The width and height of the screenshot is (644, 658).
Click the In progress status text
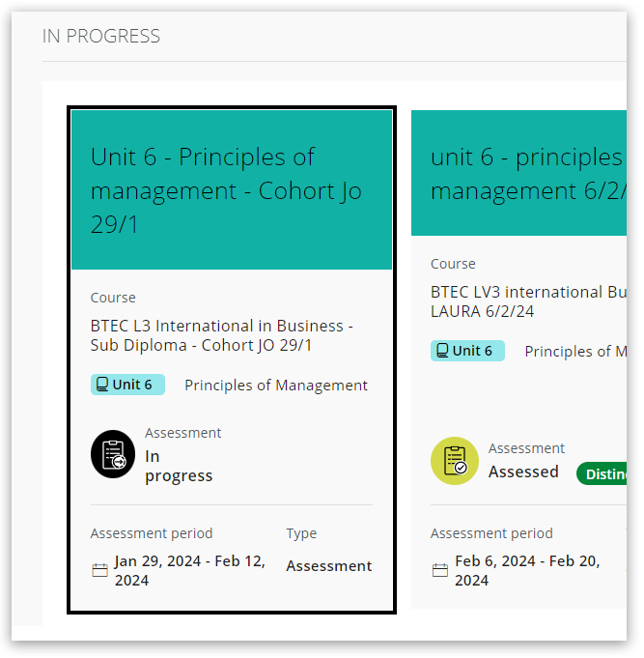178,466
